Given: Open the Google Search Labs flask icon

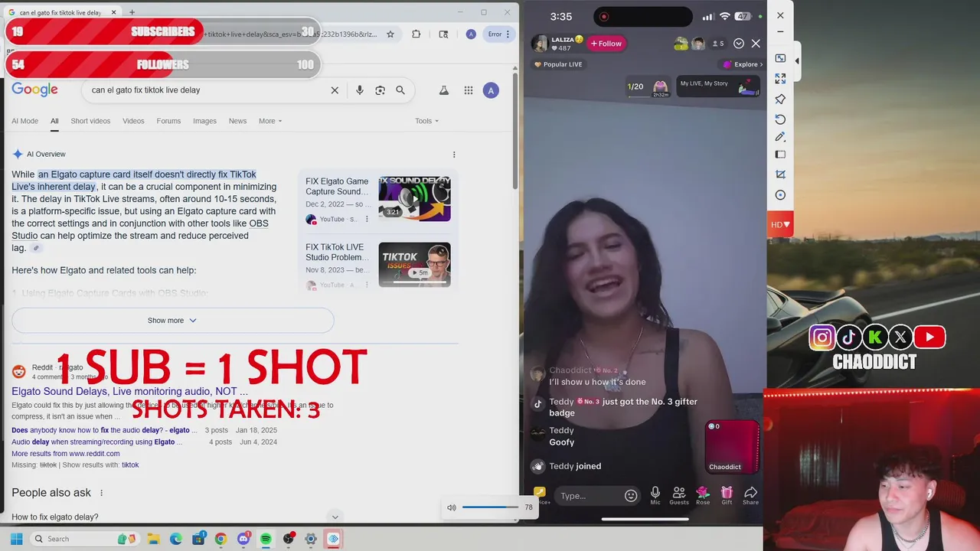Looking at the screenshot, I should pyautogui.click(x=443, y=90).
